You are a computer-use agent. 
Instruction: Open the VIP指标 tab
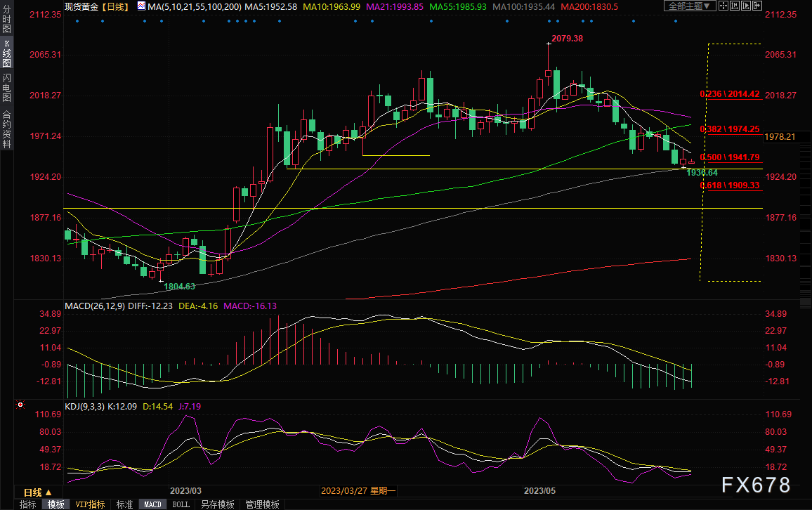pos(90,504)
